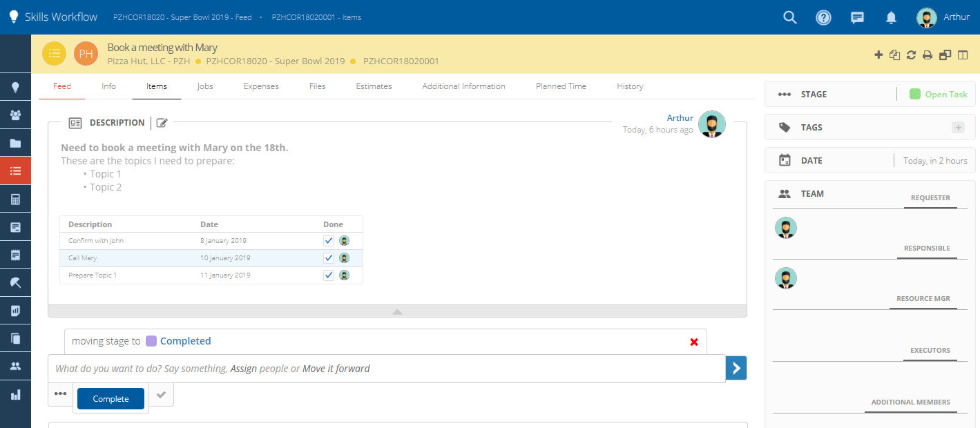Switch to the Expenses tab

[x=260, y=86]
